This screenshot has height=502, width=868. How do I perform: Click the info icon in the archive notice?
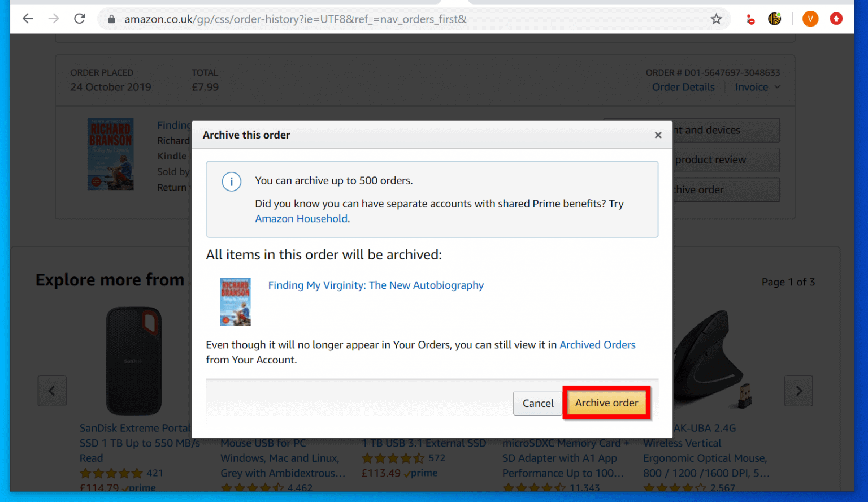tap(231, 181)
